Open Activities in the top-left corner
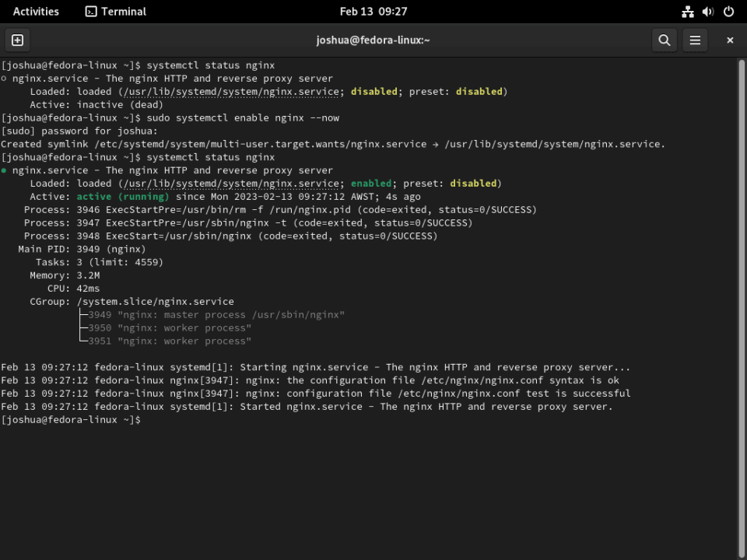Screen dimensions: 747x560 tap(36, 11)
